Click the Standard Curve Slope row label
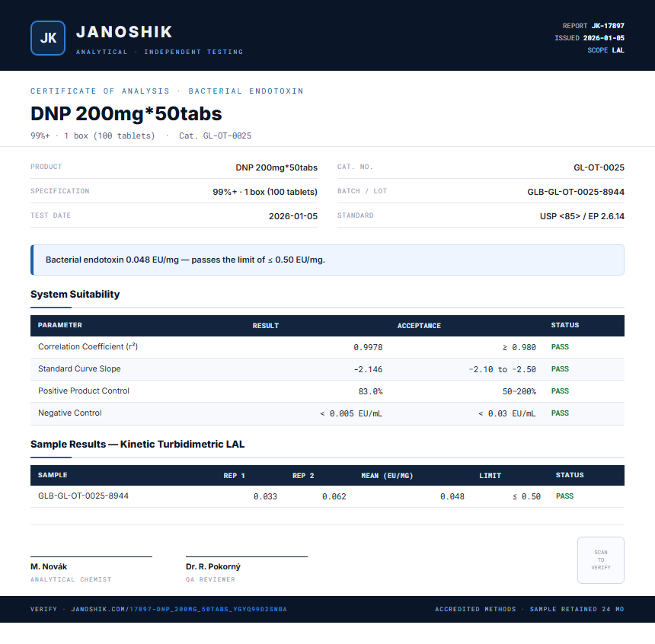 (79, 368)
